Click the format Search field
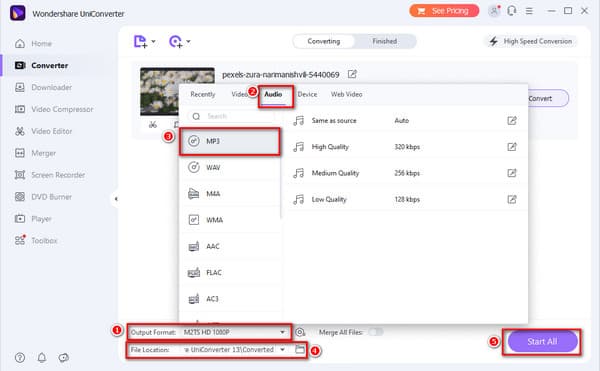The height and width of the screenshot is (371, 600). pyautogui.click(x=231, y=116)
